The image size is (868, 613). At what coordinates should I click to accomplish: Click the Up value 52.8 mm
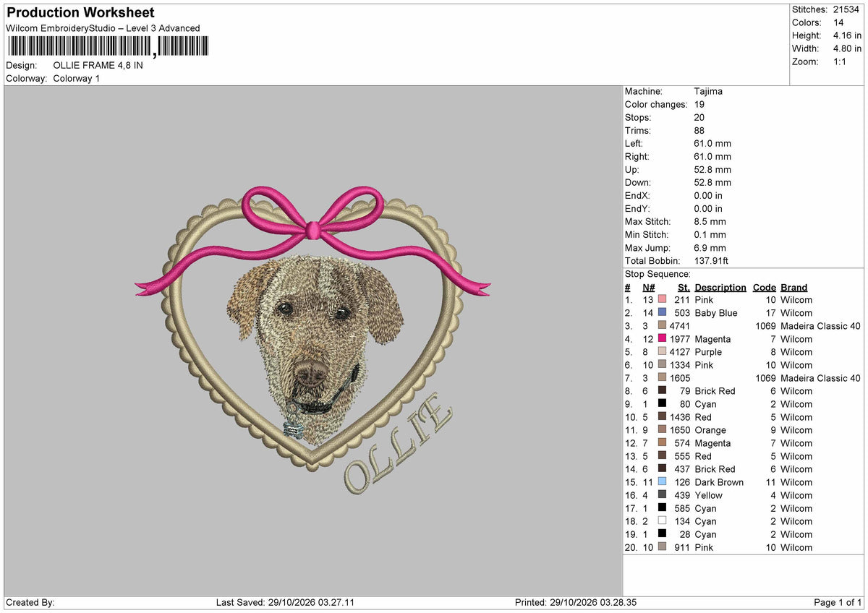coord(712,170)
